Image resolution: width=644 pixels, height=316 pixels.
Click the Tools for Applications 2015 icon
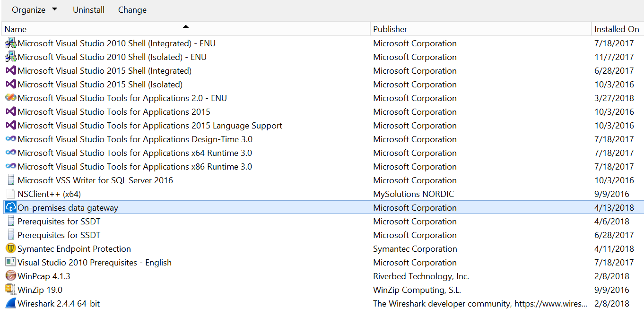click(10, 112)
